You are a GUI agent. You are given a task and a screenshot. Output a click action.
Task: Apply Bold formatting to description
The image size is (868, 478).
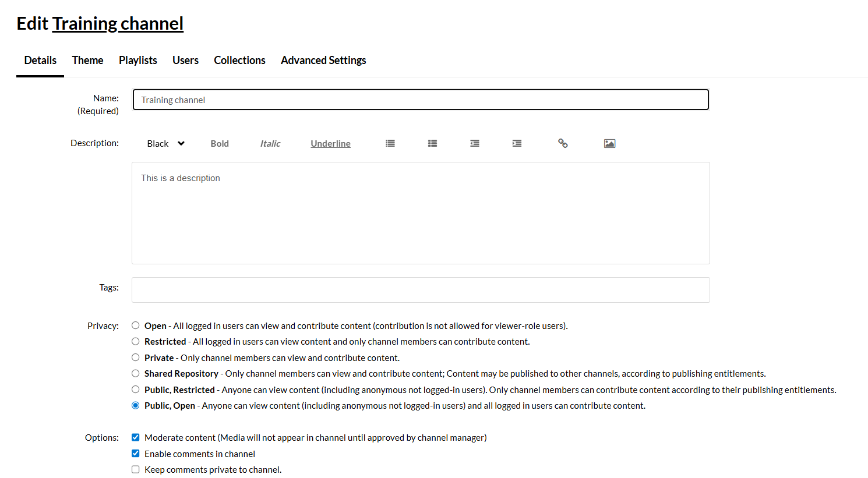click(x=220, y=144)
